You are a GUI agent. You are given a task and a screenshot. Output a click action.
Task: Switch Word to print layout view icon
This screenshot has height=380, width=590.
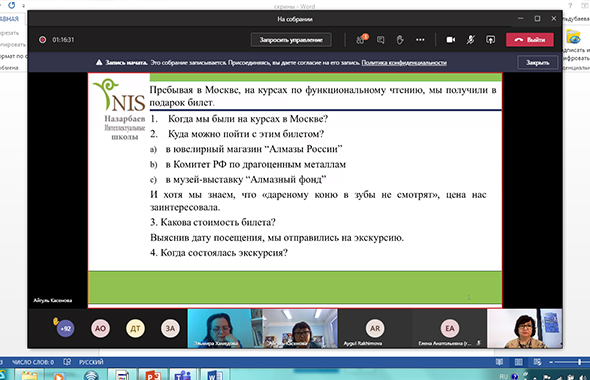(x=519, y=362)
